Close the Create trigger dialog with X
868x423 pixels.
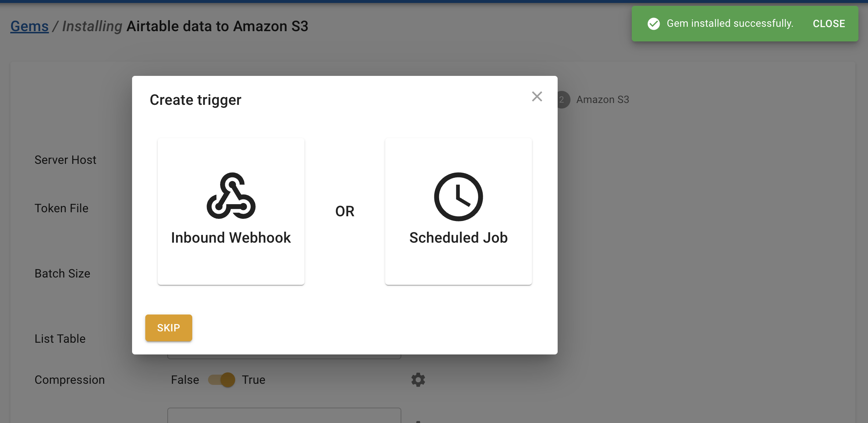click(537, 96)
